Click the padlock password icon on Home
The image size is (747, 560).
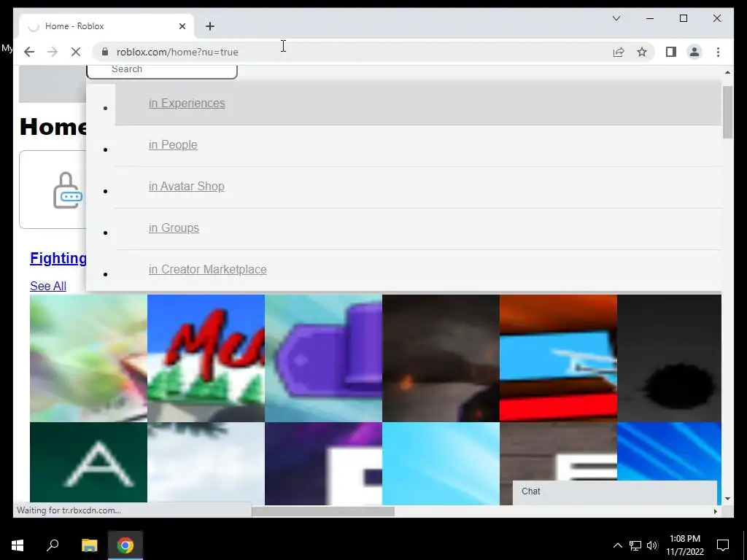pos(67,190)
